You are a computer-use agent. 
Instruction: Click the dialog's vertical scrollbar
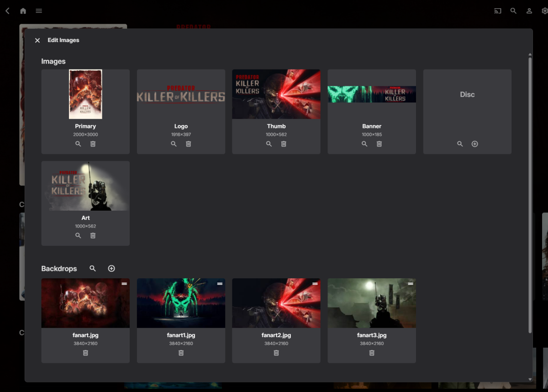tap(530, 195)
